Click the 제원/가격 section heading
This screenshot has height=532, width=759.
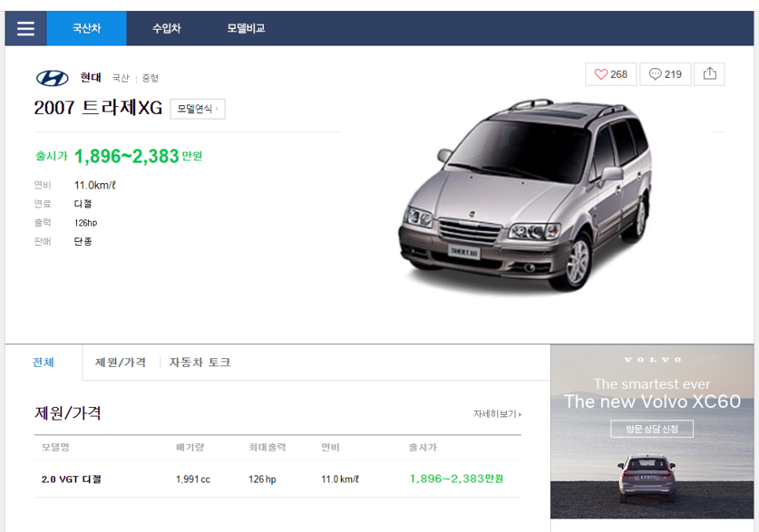[68, 413]
